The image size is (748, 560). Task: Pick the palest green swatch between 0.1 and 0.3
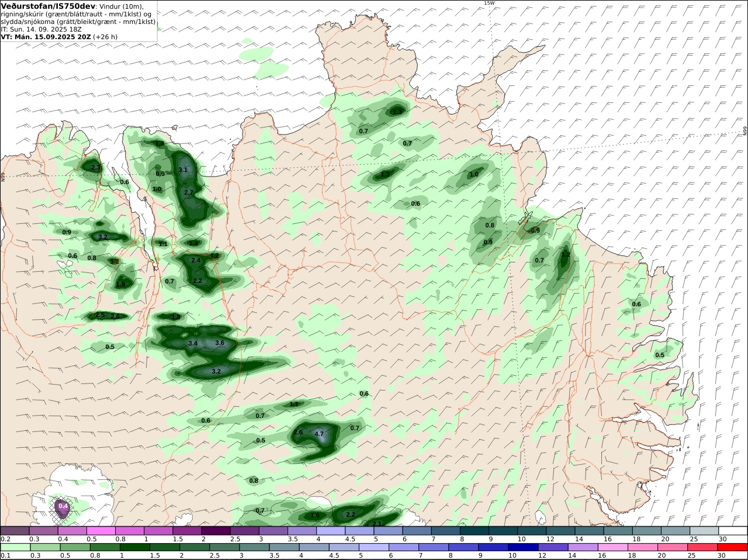[x=15, y=547]
